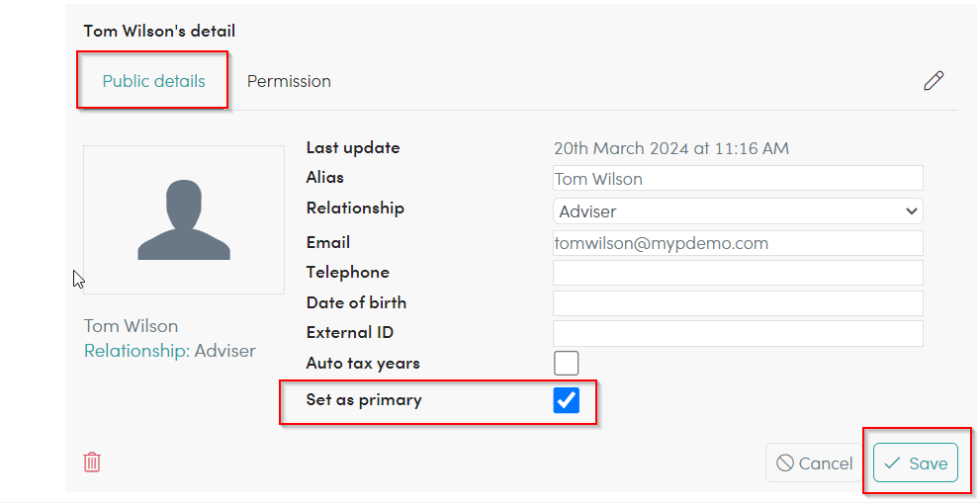Click the Email field with tomwilson@mypdemo.com
The height and width of the screenshot is (503, 980).
(x=738, y=243)
